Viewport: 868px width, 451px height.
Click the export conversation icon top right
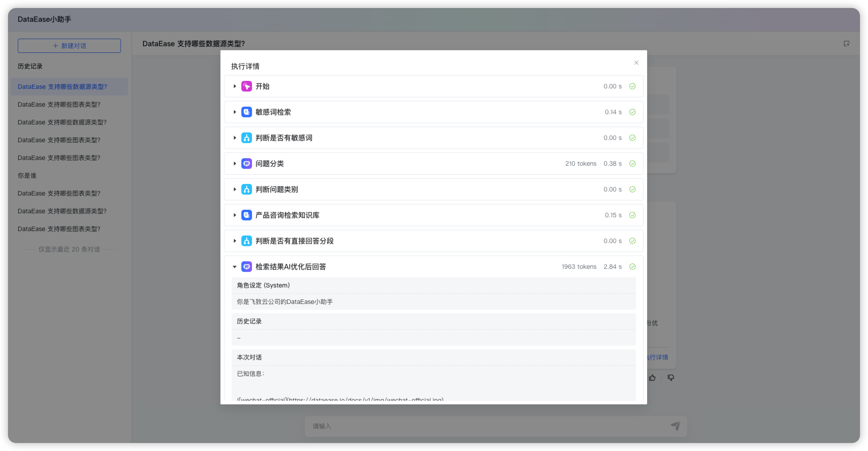(847, 44)
